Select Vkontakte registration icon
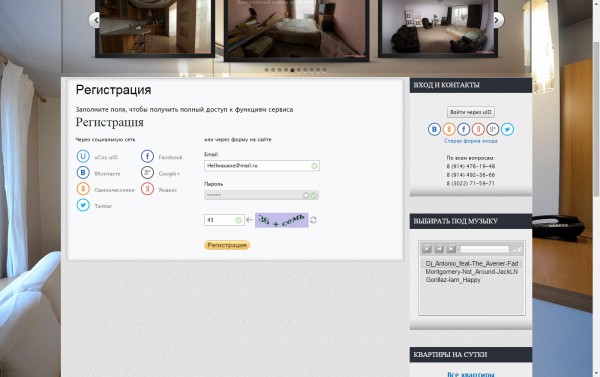The height and width of the screenshot is (377, 600). (83, 173)
